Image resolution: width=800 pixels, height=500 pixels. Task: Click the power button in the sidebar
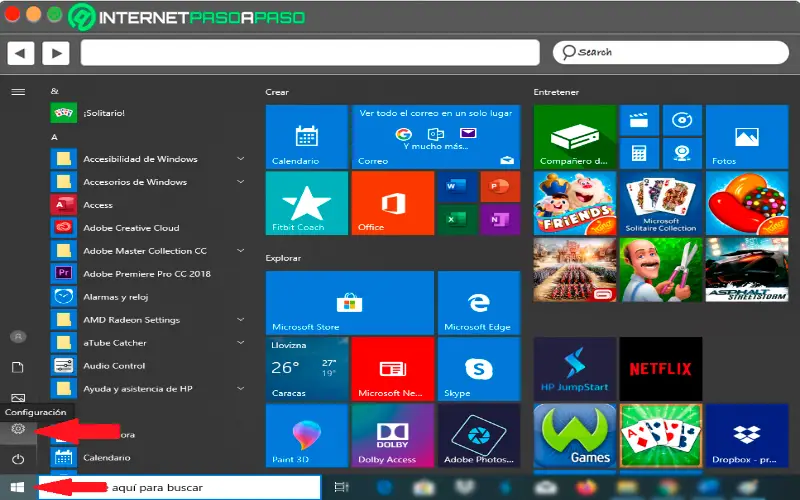(x=18, y=459)
